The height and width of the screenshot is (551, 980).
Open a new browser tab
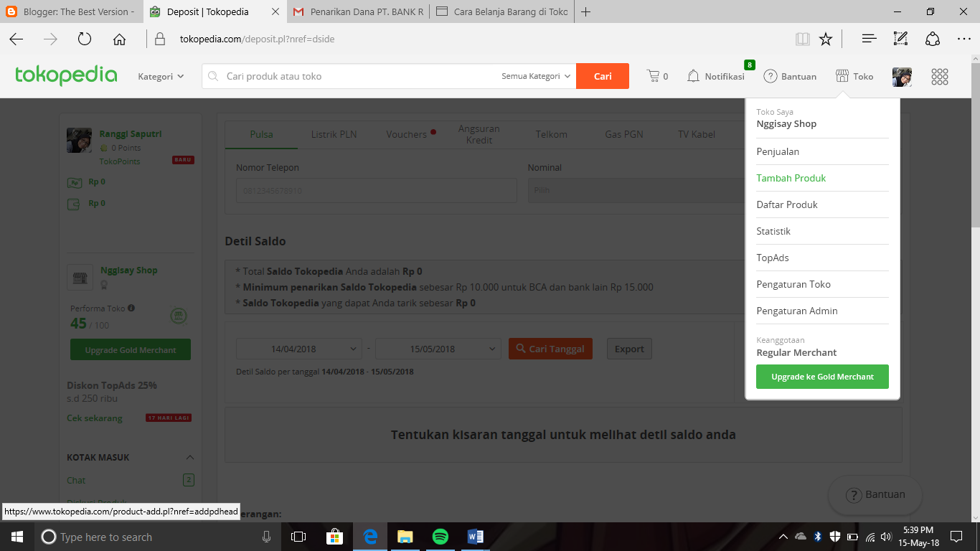pyautogui.click(x=586, y=11)
